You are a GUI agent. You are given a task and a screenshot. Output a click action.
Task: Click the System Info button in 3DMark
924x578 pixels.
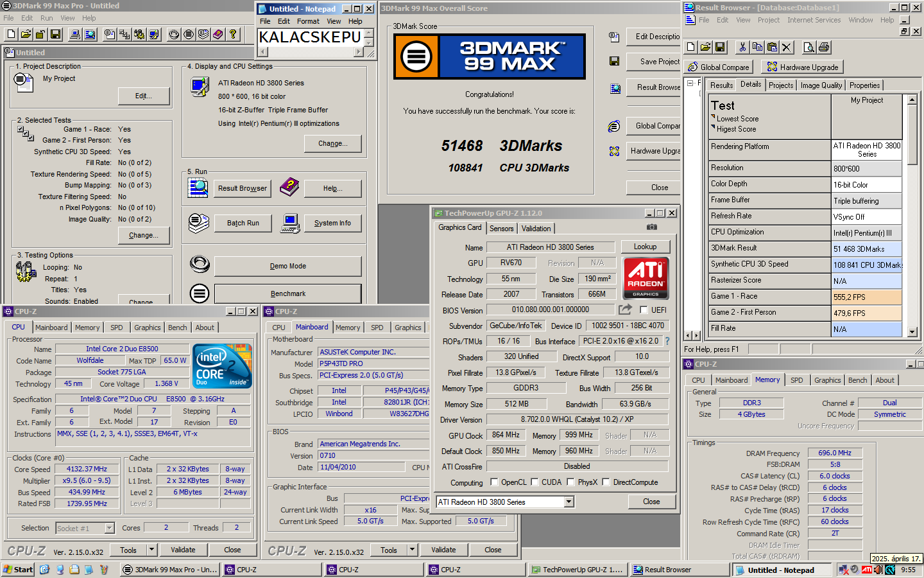click(332, 223)
